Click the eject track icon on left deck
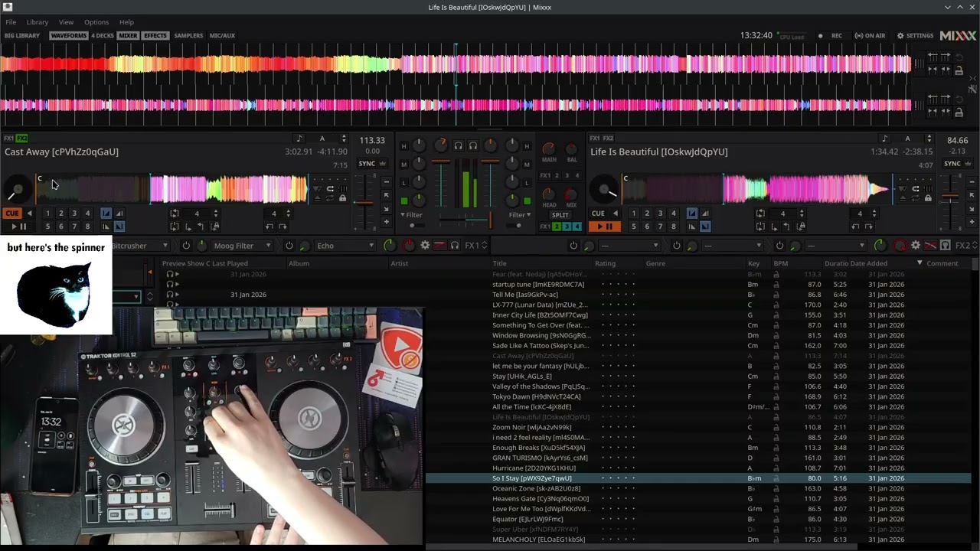This screenshot has width=980, height=551. [317, 198]
